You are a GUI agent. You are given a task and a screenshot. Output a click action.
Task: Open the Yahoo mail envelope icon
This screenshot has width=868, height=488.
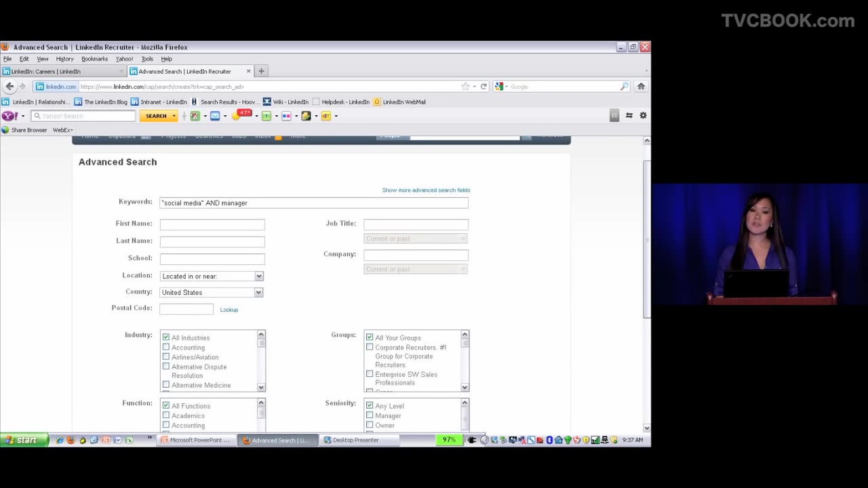click(215, 116)
